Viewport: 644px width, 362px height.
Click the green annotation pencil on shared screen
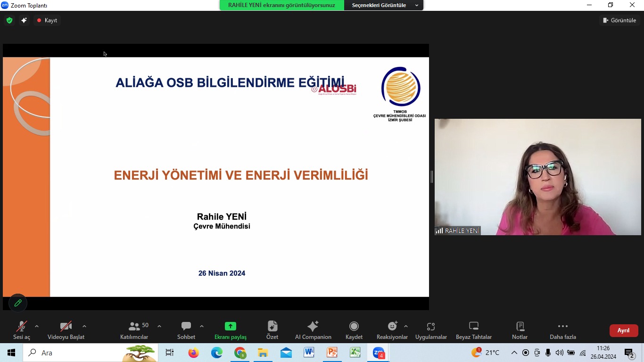click(x=18, y=303)
